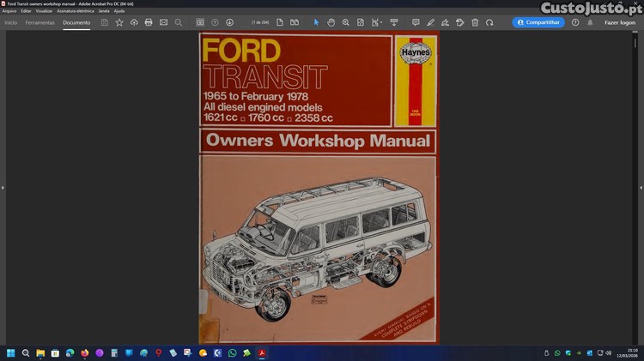Bookmark the document with the star icon
The height and width of the screenshot is (361, 644).
click(119, 22)
